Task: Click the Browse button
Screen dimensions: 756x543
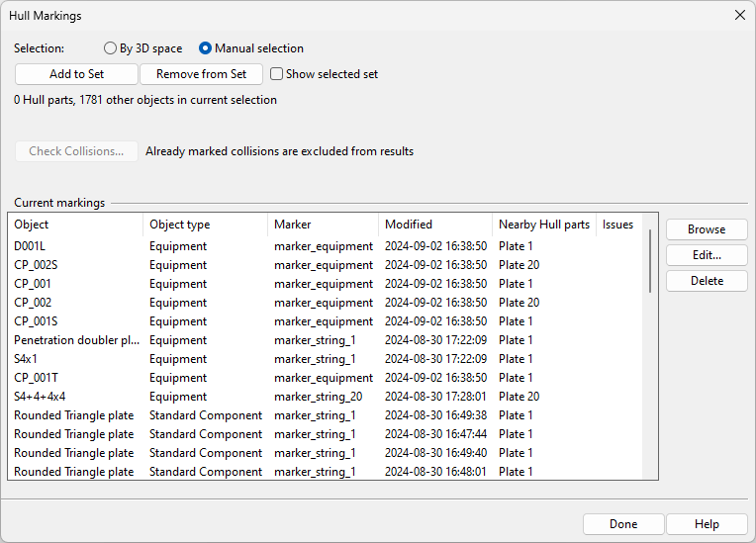Action: [707, 229]
